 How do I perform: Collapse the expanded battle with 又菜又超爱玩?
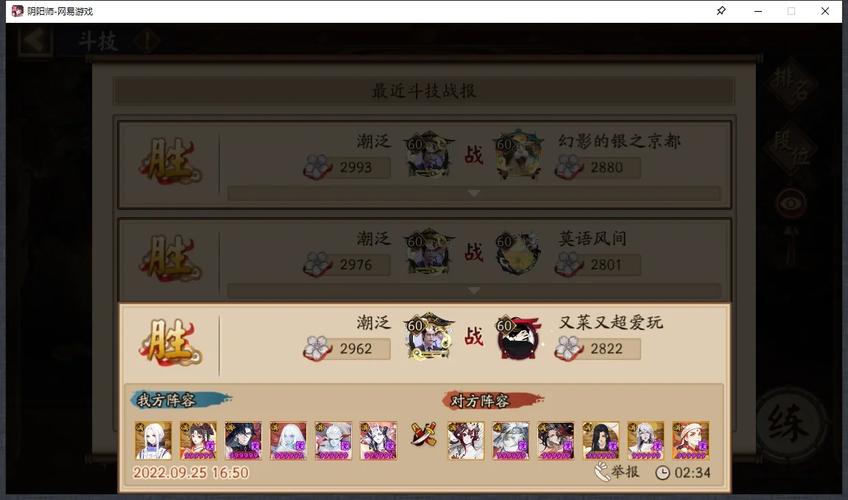[x=425, y=341]
